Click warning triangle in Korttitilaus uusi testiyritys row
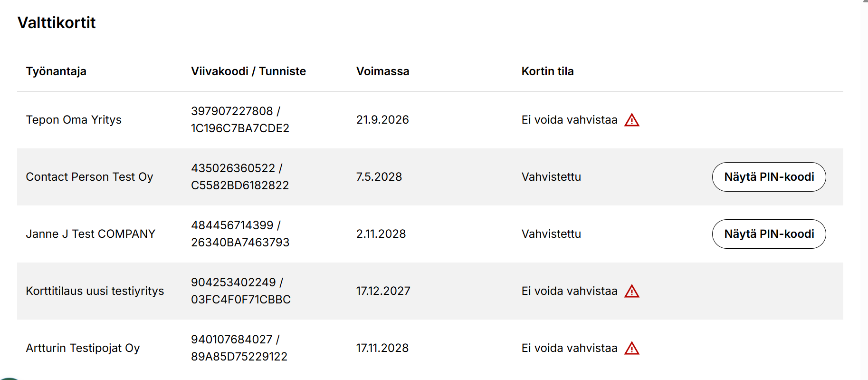This screenshot has height=380, width=868. 631,292
